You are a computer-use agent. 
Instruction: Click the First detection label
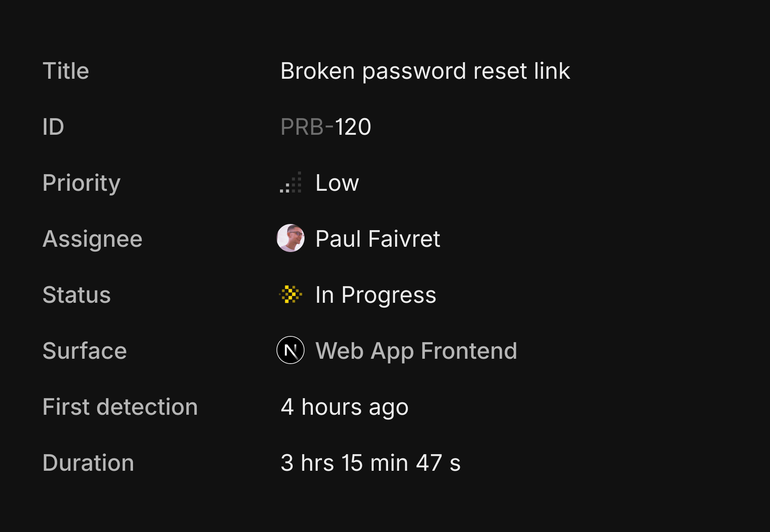point(120,407)
